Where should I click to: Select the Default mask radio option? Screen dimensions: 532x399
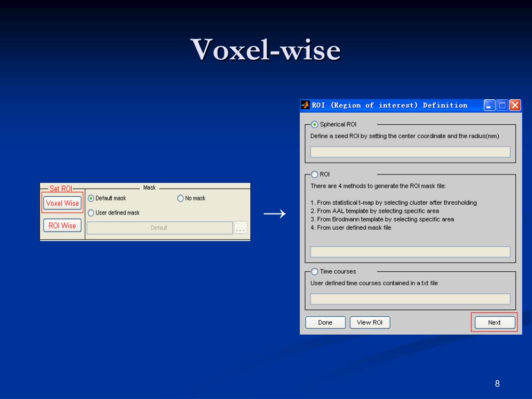(x=91, y=198)
